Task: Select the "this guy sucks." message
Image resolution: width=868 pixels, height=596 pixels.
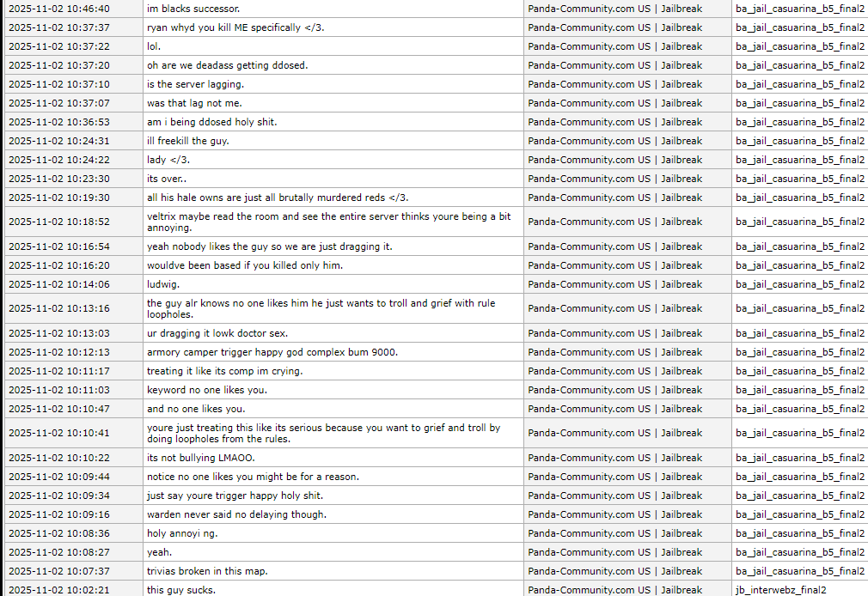Action: [181, 590]
